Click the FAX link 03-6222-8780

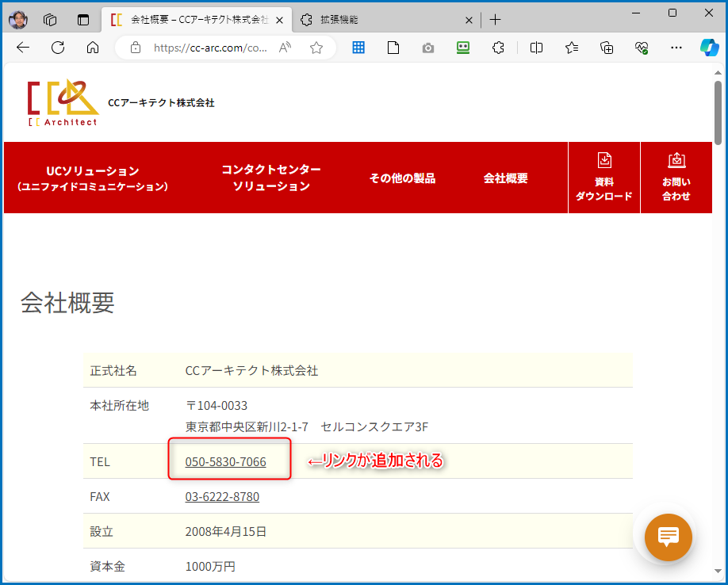(x=222, y=497)
